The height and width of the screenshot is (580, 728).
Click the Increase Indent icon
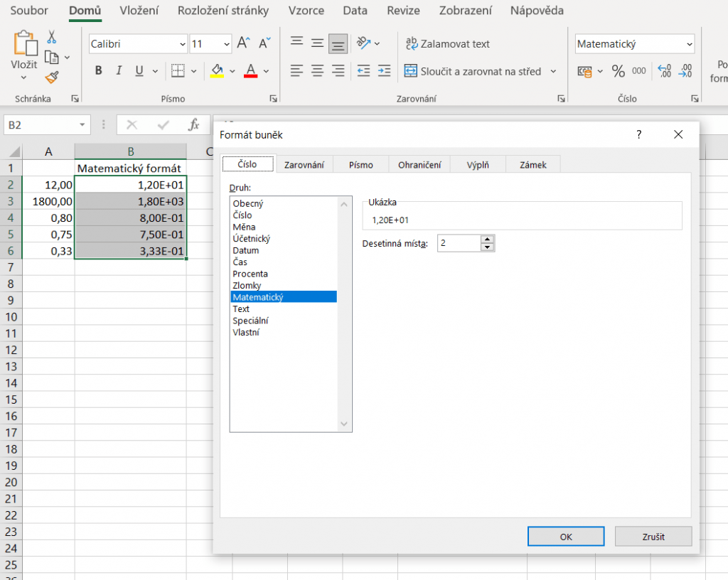pos(384,71)
